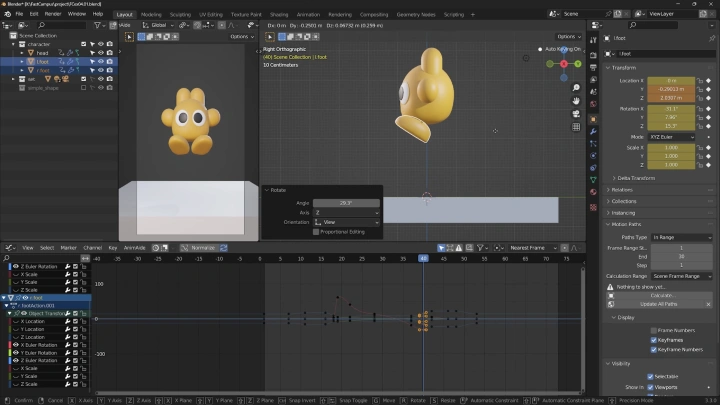The width and height of the screenshot is (720, 405).
Task: Open the Modifiers properties tab (wrench icon)
Action: point(593,132)
